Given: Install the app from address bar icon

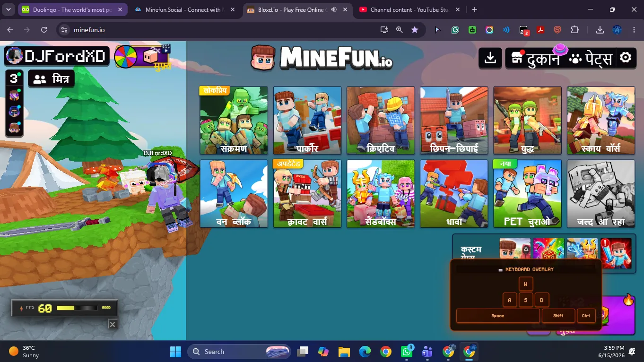Looking at the screenshot, I should tap(384, 30).
